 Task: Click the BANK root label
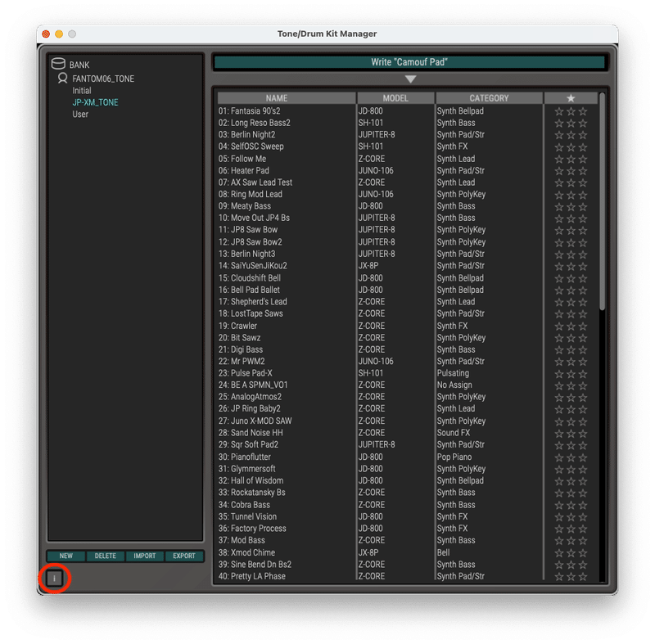pos(79,65)
